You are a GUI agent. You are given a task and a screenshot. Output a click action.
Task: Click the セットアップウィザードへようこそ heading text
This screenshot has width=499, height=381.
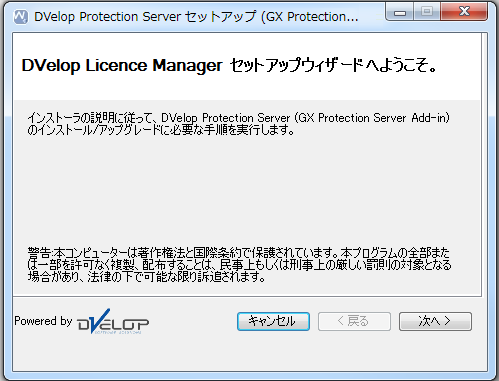click(333, 65)
